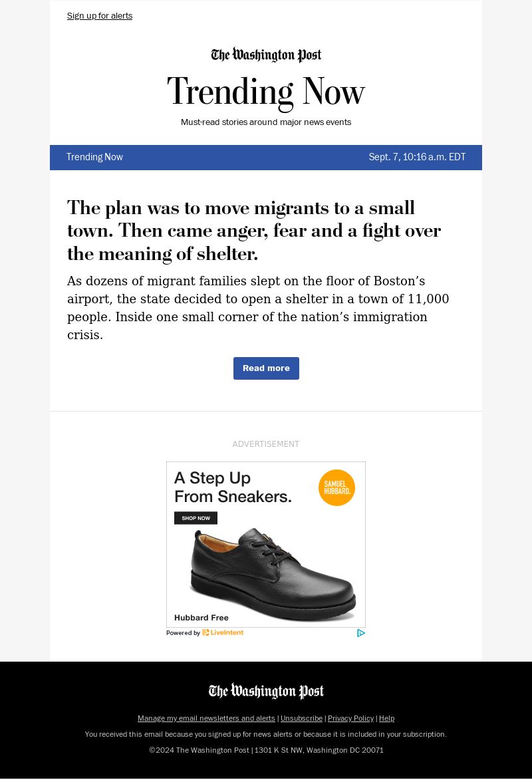The image size is (532, 780).
Task: Click the article summary paragraph
Action: tap(258, 308)
